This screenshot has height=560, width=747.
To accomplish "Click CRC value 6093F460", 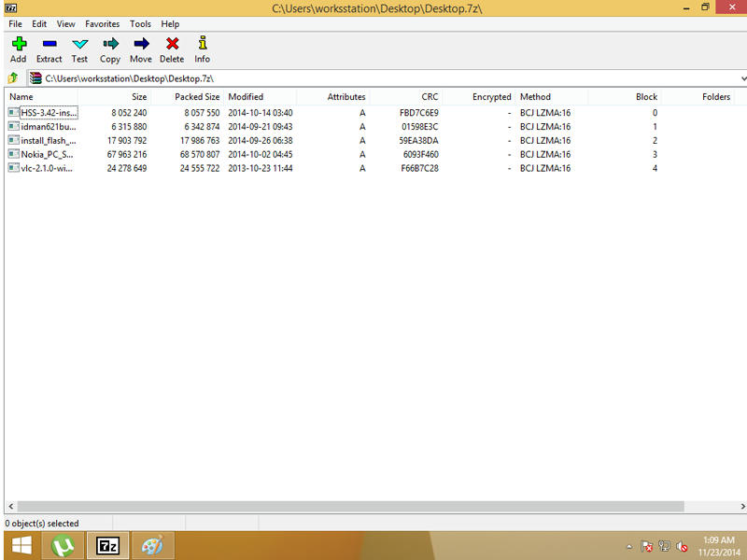I will 420,154.
